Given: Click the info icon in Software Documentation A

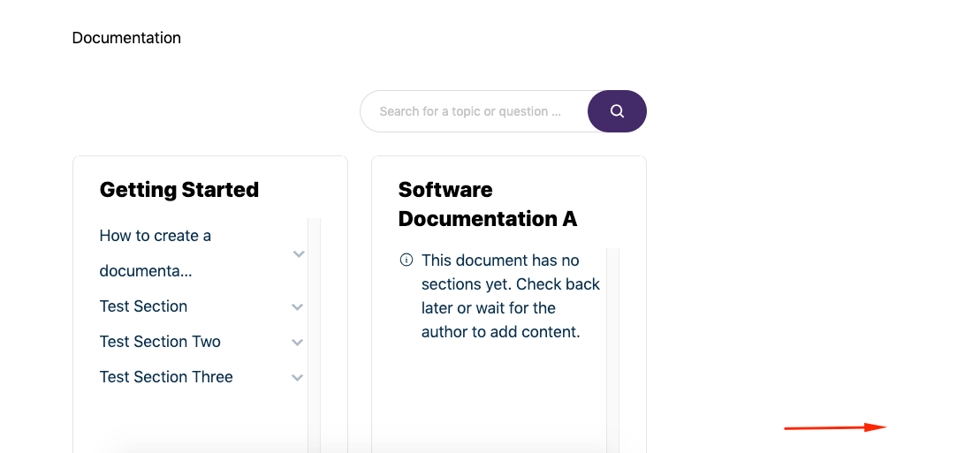Looking at the screenshot, I should click(406, 260).
